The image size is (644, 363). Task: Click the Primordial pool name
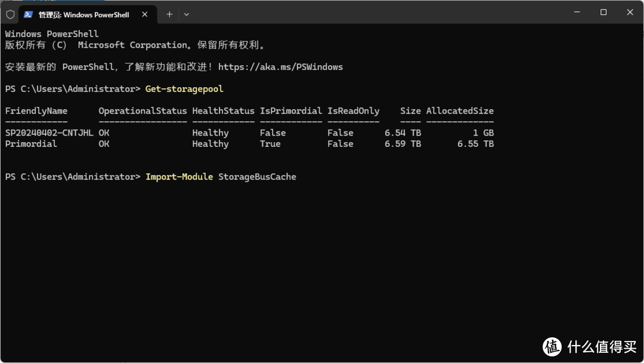(31, 144)
